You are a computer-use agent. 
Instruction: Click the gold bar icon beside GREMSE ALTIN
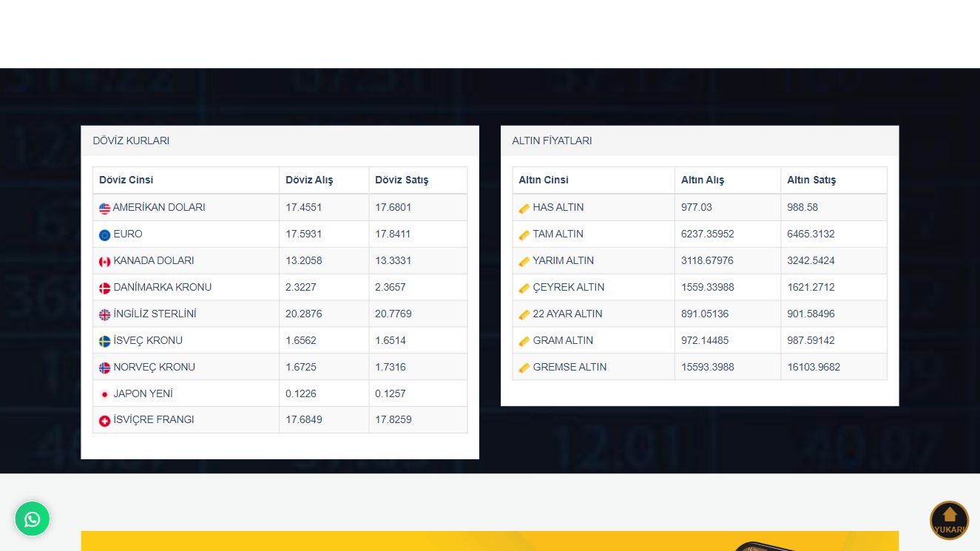pyautogui.click(x=524, y=368)
